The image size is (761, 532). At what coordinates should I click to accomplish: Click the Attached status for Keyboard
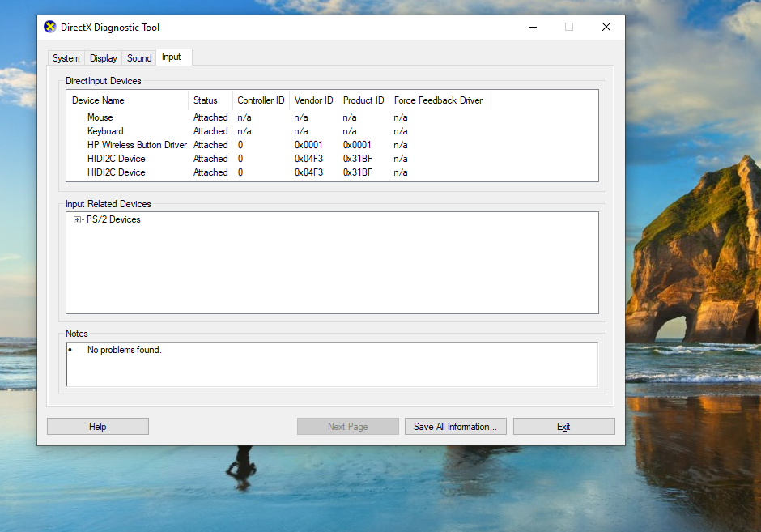[x=210, y=131]
